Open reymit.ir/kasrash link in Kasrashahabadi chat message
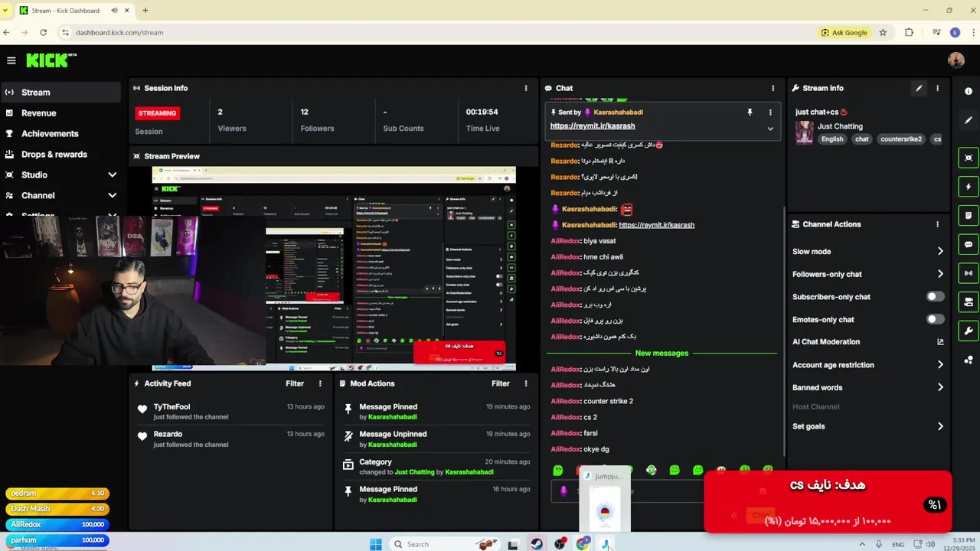 click(x=656, y=225)
